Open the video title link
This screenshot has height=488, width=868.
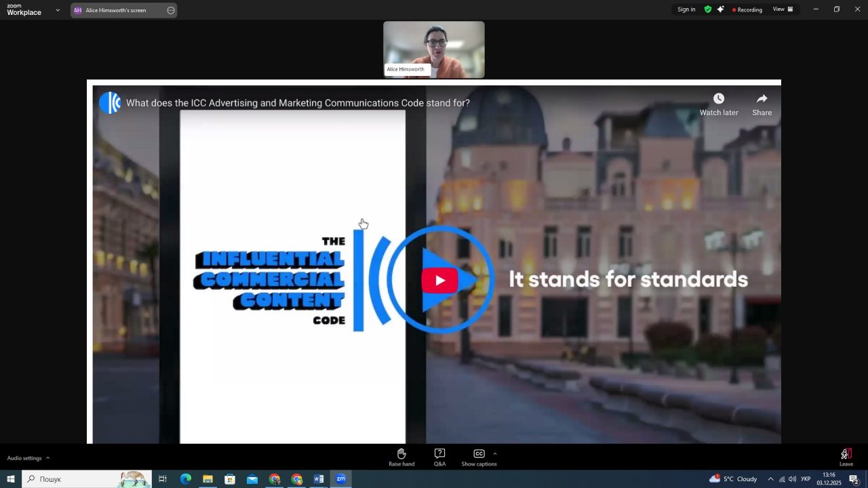tap(298, 103)
